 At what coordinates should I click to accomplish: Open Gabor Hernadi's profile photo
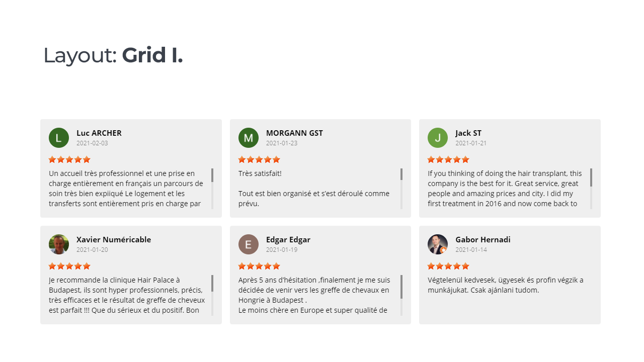[438, 244]
